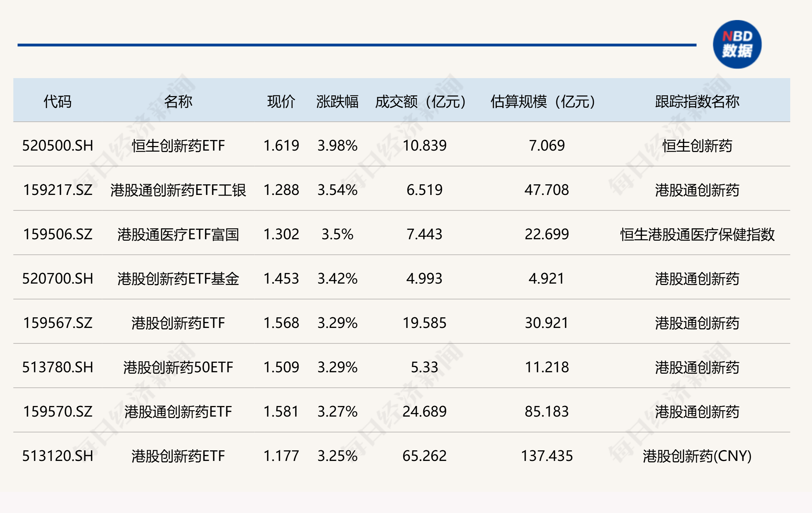Select the 港股创新药50ETF name cell
The image size is (812, 513).
(x=178, y=367)
